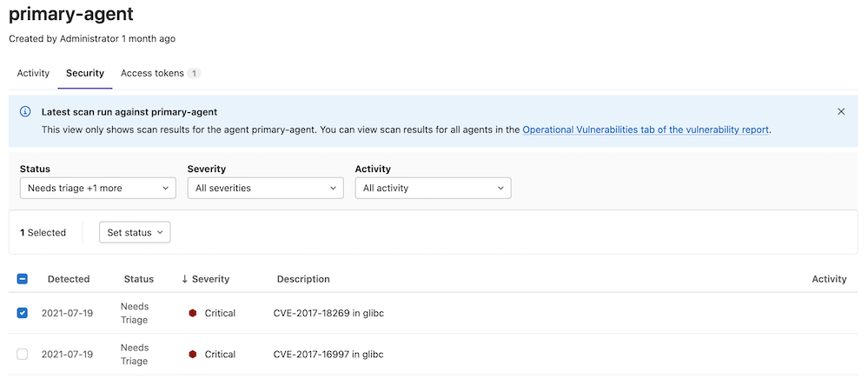Switch to the Activity tab
The image size is (868, 379).
point(33,74)
